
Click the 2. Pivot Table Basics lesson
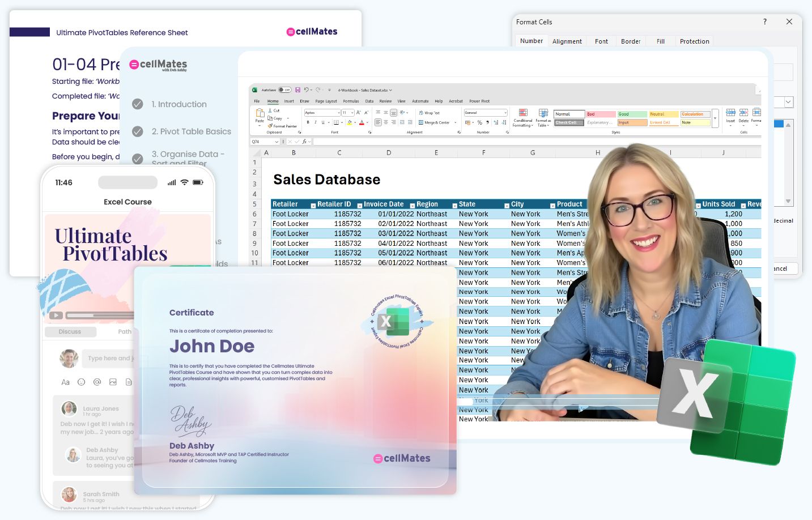pyautogui.click(x=192, y=131)
